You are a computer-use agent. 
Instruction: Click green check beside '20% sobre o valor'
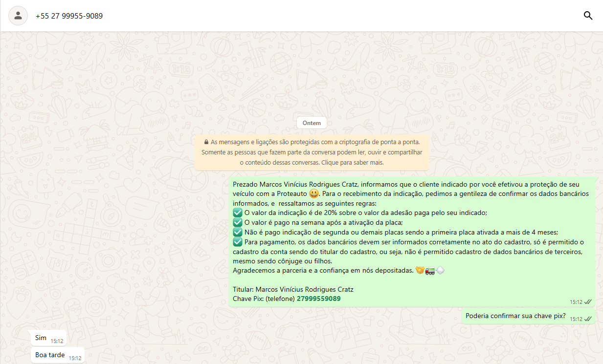point(238,213)
